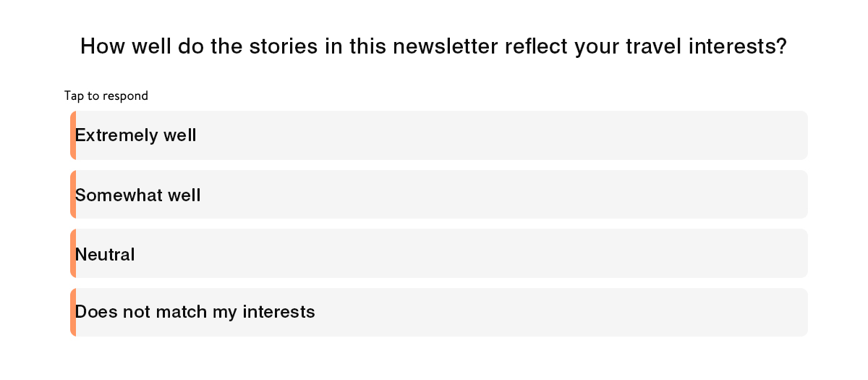Click the newsletter travel interests question heading
The image size is (868, 380).
[x=433, y=46]
